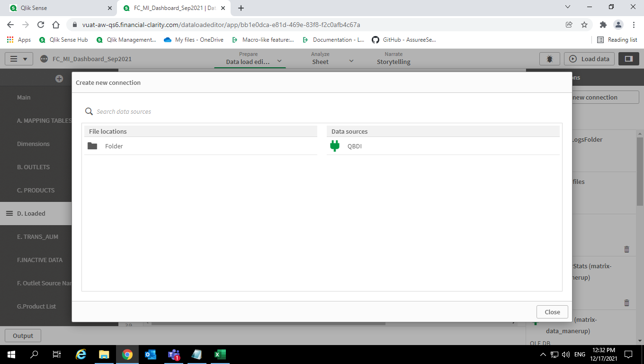Click the debug bug icon in toolbar
Image resolution: width=644 pixels, height=364 pixels.
[549, 58]
